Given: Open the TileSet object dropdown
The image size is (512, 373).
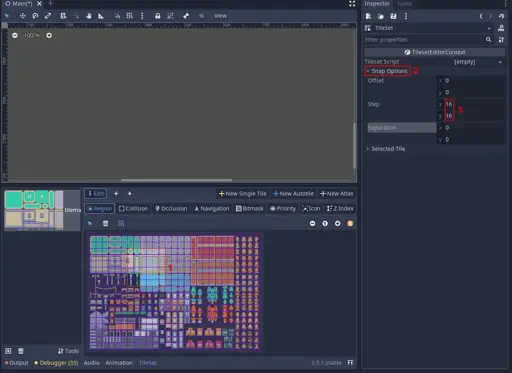Looking at the screenshot, I should 429,28.
